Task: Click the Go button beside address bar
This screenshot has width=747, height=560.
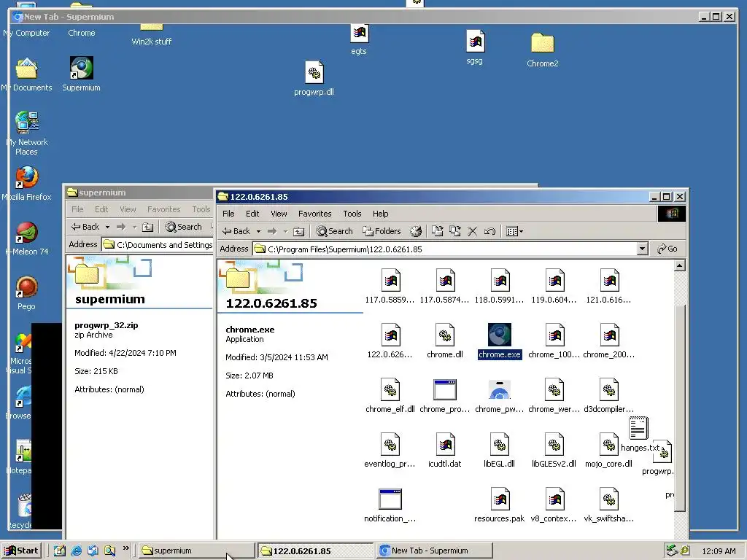Action: (x=667, y=249)
